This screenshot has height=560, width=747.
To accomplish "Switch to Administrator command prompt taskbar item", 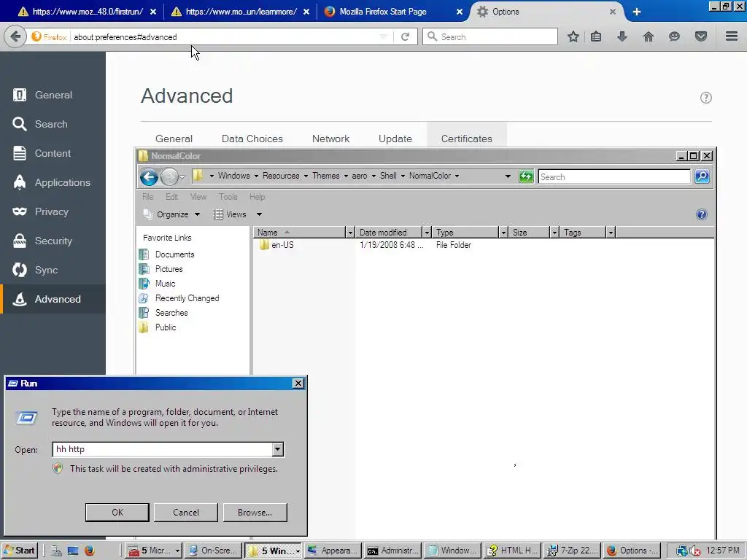I will [x=392, y=551].
